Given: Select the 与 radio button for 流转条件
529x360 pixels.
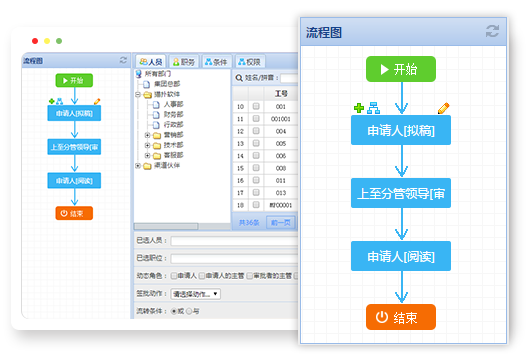Looking at the screenshot, I should pos(189,311).
